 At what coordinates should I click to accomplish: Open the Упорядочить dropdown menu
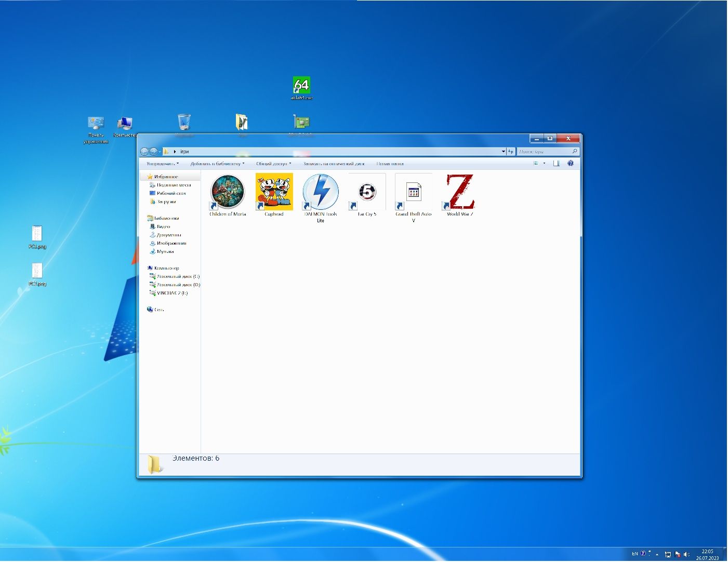[x=163, y=164]
